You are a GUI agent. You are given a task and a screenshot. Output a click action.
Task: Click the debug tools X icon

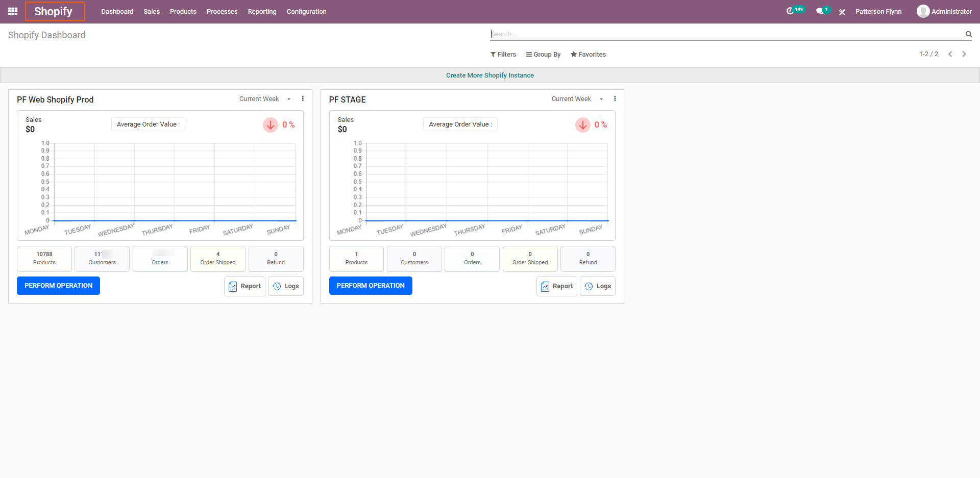click(x=842, y=12)
